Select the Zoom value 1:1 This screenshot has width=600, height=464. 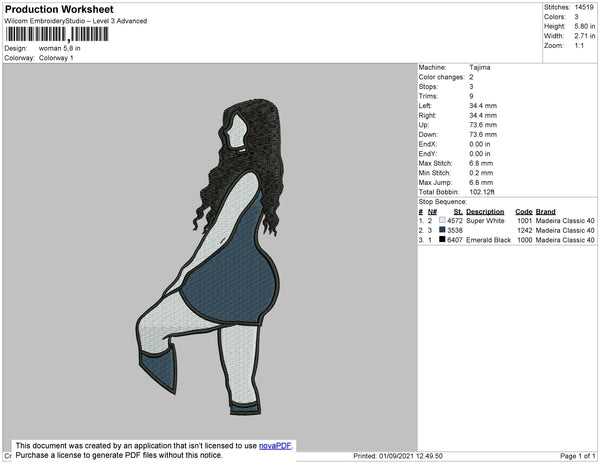pos(579,46)
